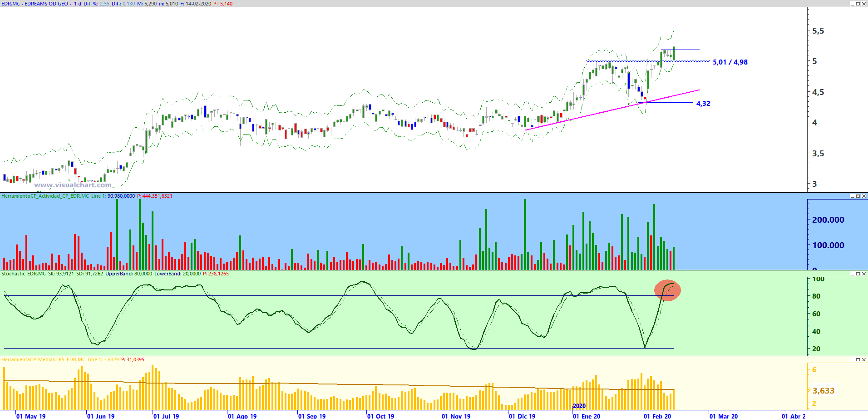Click the 'Line 1: 90.980,0000' activity value
The image size is (868, 419).
[x=113, y=196]
